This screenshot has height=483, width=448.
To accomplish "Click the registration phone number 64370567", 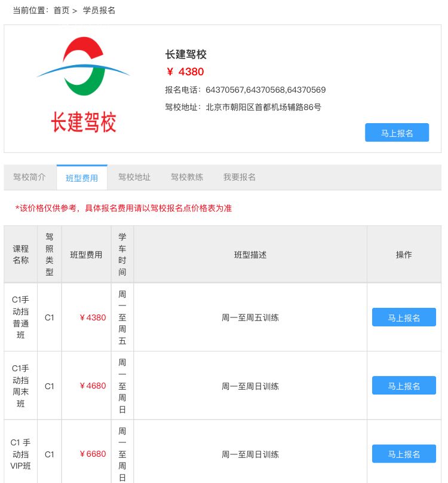I will click(225, 90).
